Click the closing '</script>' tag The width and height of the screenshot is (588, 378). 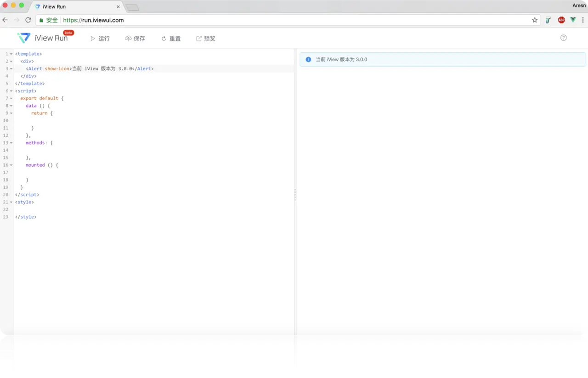tap(27, 195)
